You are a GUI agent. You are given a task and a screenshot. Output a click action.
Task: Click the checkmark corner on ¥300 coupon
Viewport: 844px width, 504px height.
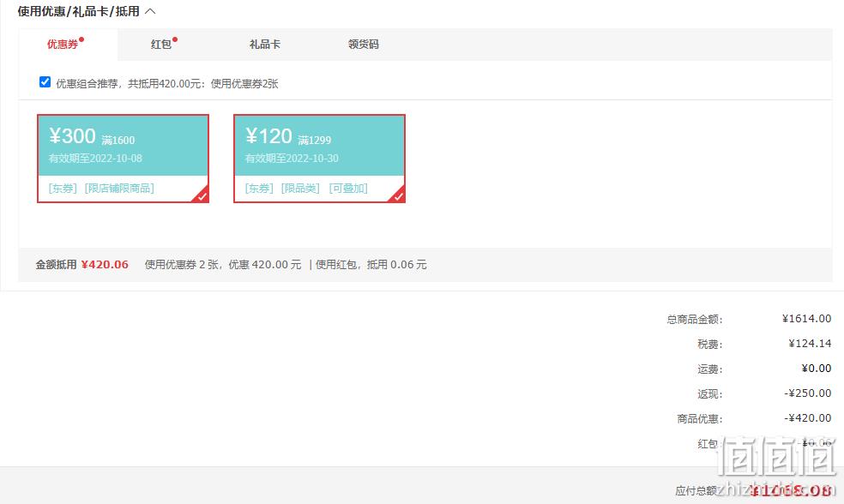202,195
